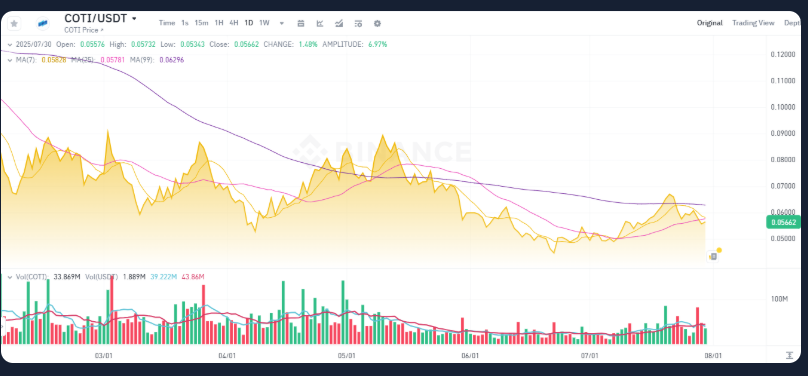Switch to Trading View chart
The image size is (808, 376).
(x=753, y=23)
